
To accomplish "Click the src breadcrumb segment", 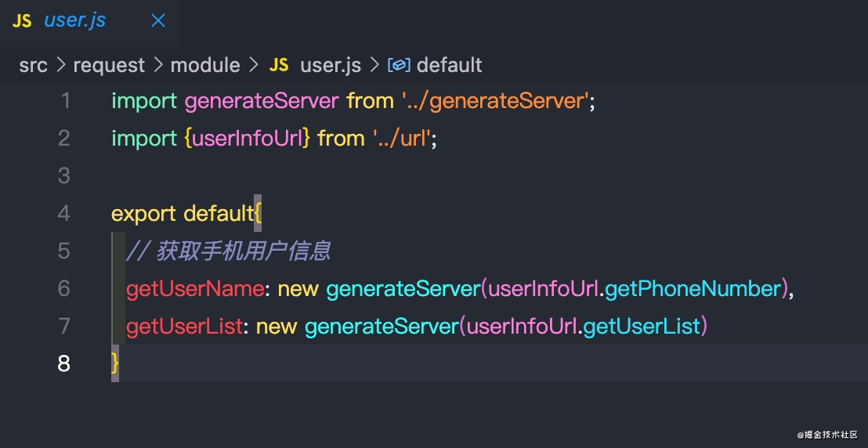I will [33, 65].
